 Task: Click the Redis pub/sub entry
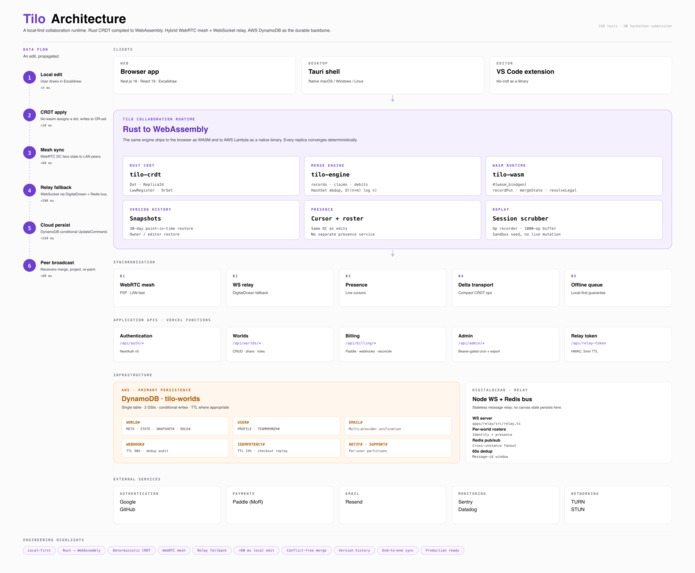coord(486,440)
